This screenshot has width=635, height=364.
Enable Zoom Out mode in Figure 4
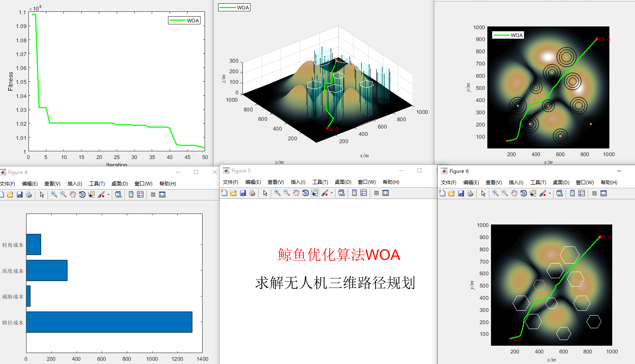pos(63,195)
